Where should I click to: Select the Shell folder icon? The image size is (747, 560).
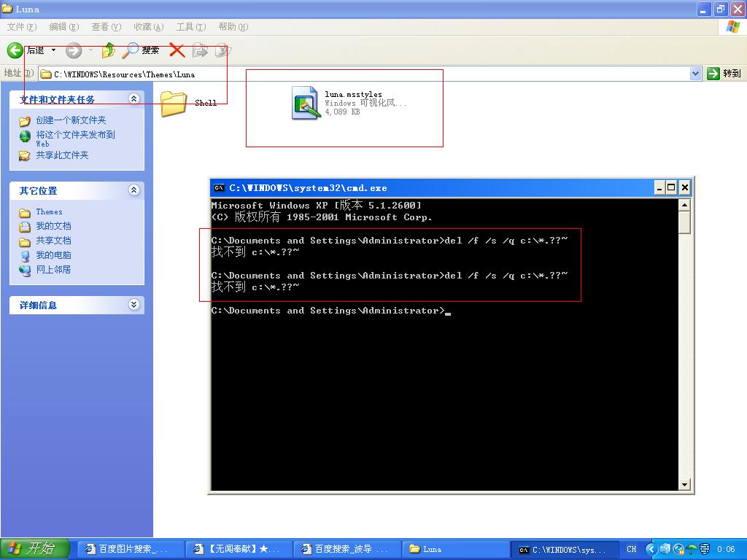174,103
